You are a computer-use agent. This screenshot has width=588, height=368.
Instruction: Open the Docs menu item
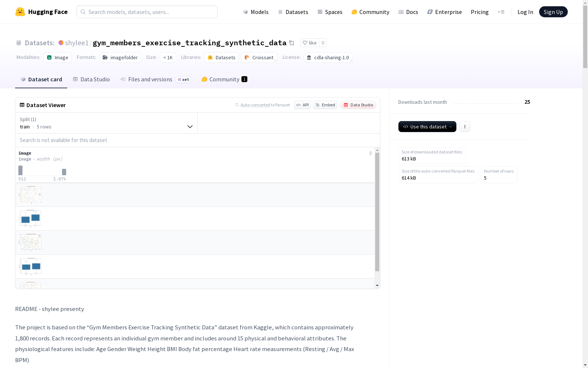point(408,12)
